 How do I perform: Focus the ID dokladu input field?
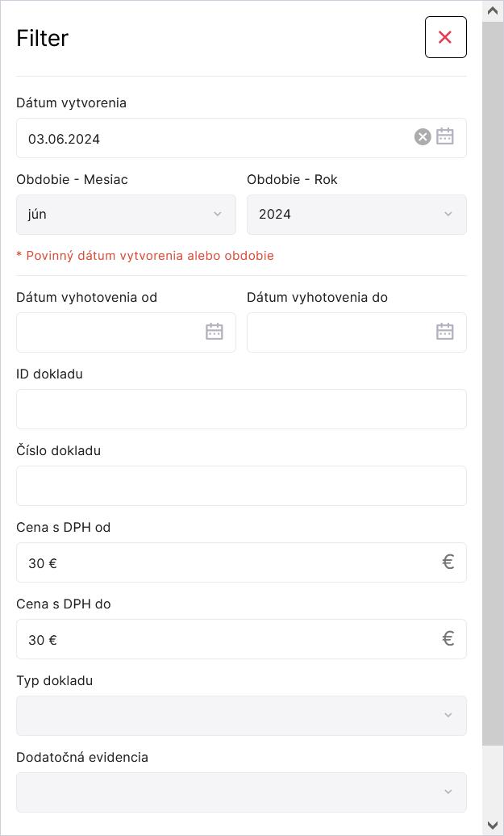241,409
